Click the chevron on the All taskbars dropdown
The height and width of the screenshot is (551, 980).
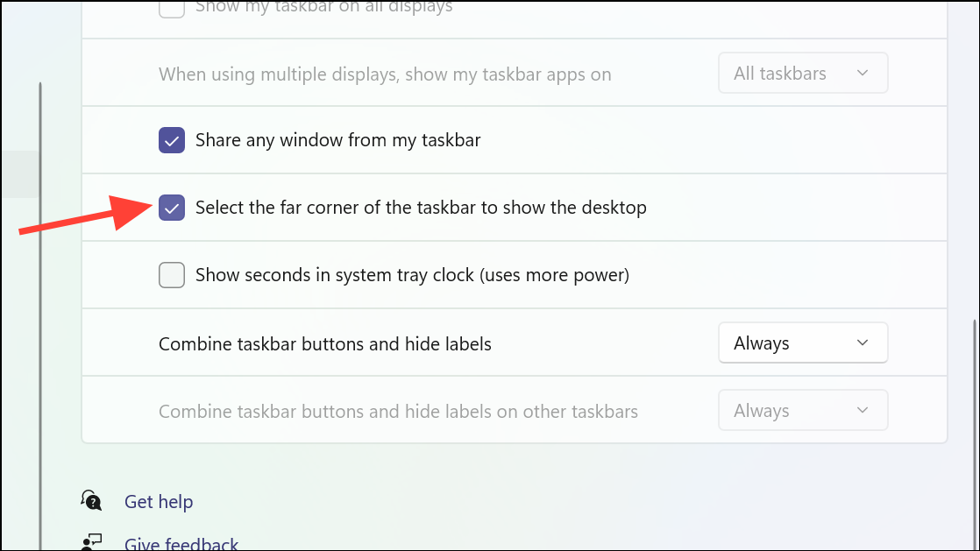point(863,73)
